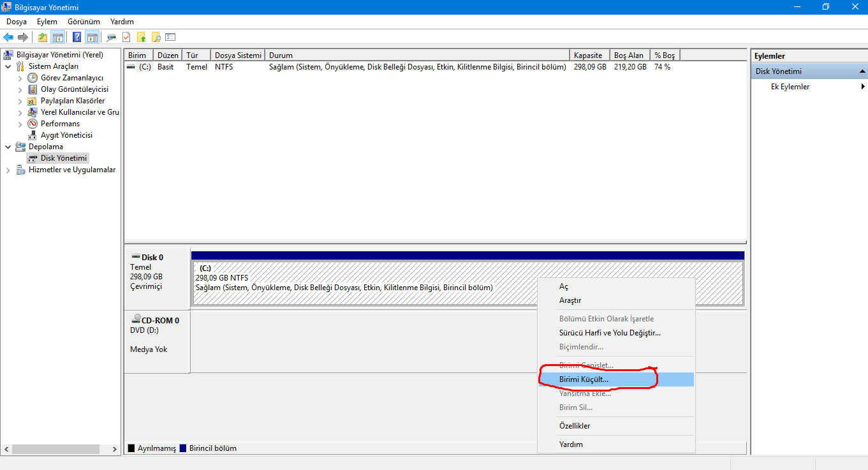868x470 pixels.
Task: Expand the Olay Görüntüleyicisi node
Action: (20, 89)
